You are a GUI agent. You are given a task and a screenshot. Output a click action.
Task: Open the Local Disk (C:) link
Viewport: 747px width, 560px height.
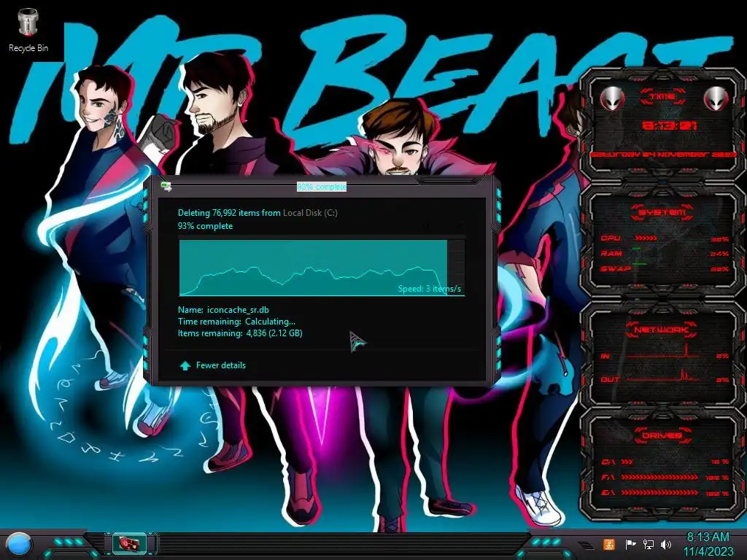(310, 213)
